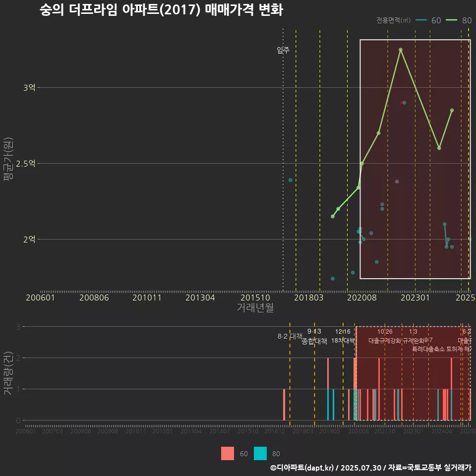Click the 200806 label on the upper chart x-axis
476x476 pixels.
[94, 297]
